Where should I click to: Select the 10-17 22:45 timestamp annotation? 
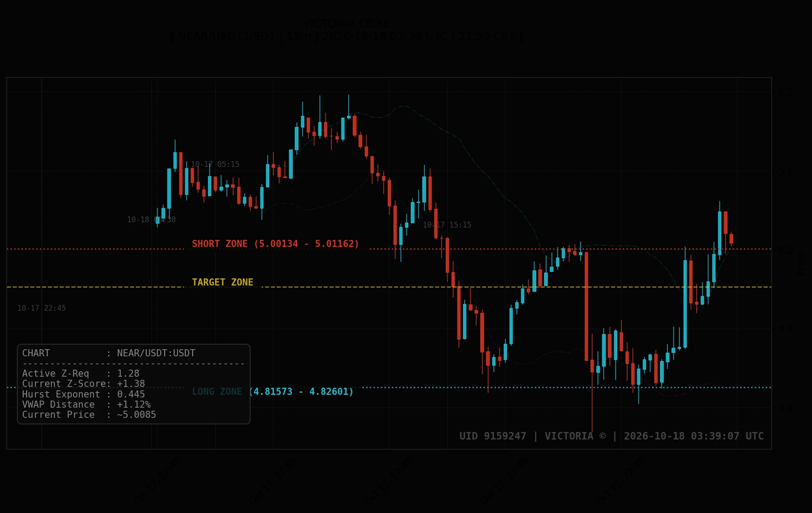pos(42,308)
